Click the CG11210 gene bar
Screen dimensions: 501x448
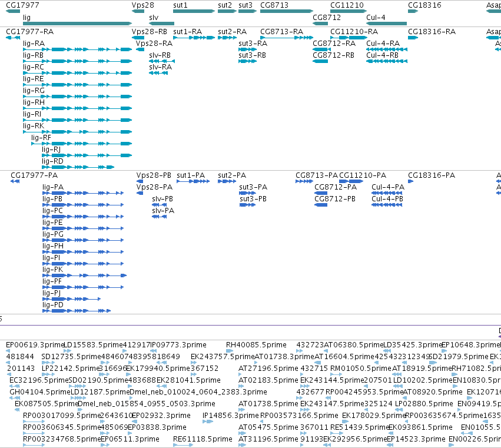(349, 11)
